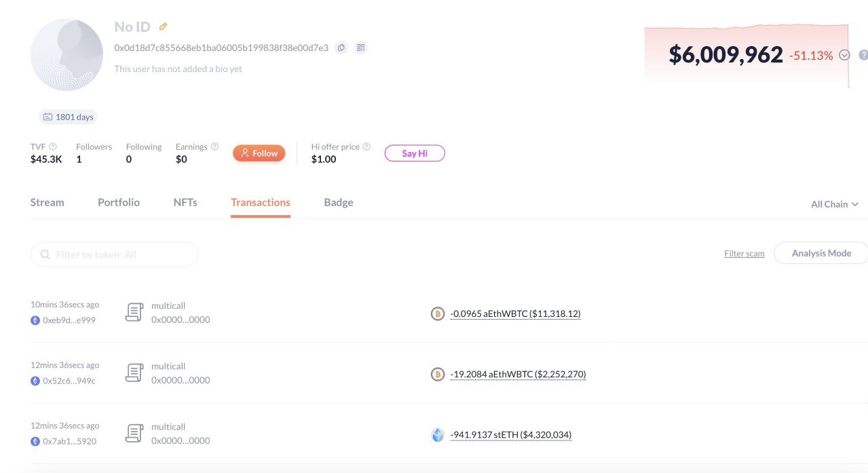Screen dimensions: 868x473
Task: Copy the wallet address with the copy icon
Action: [x=341, y=48]
